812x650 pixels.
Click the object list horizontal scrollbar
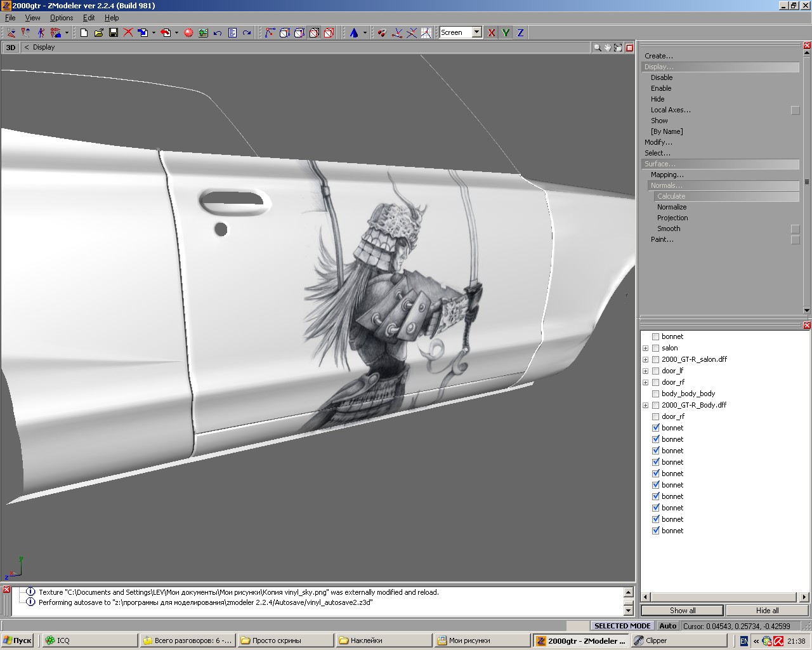(x=724, y=597)
